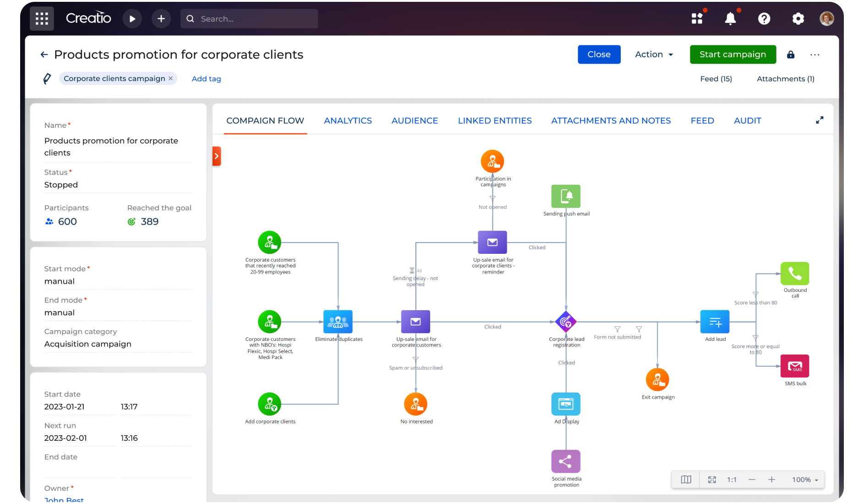864x504 pixels.
Task: Open the AUDIENCE tab
Action: [415, 121]
